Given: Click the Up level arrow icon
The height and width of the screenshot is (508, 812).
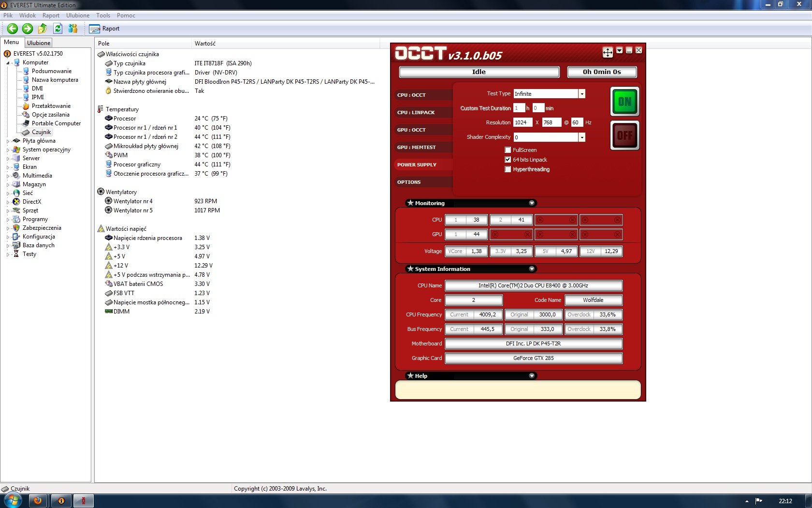Looking at the screenshot, I should click(x=43, y=29).
